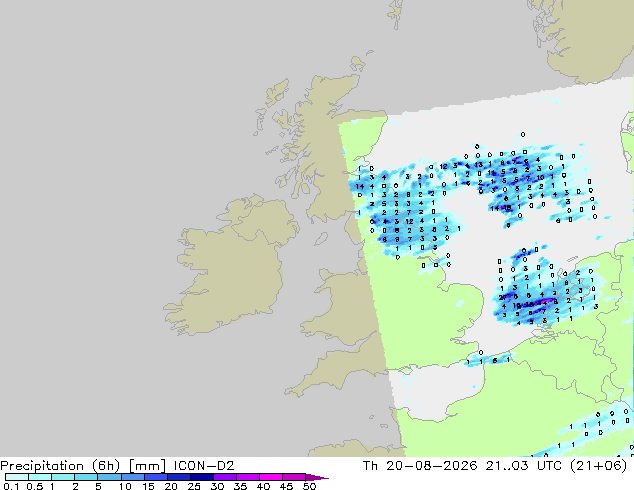
Task: Click the 45–50 mm legend swatch
Action: 294,477
